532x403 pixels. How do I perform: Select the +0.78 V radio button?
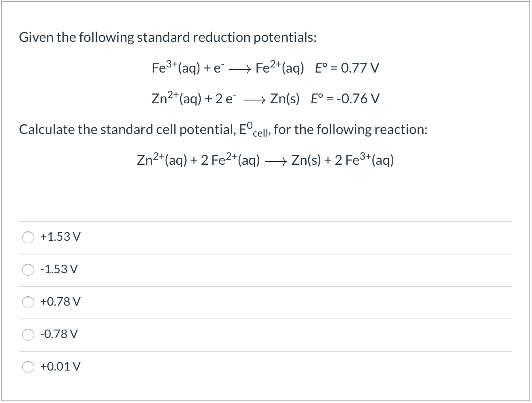28,302
